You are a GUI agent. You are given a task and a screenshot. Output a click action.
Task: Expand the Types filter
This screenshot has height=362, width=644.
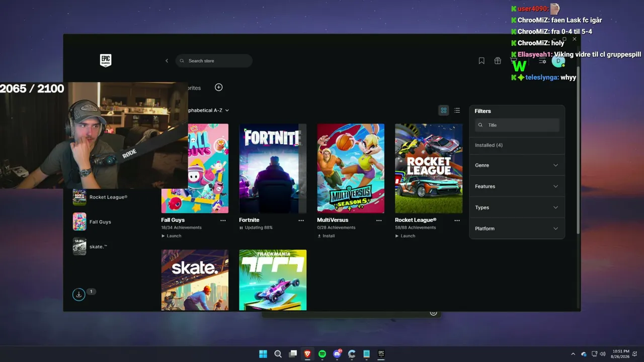(x=517, y=208)
